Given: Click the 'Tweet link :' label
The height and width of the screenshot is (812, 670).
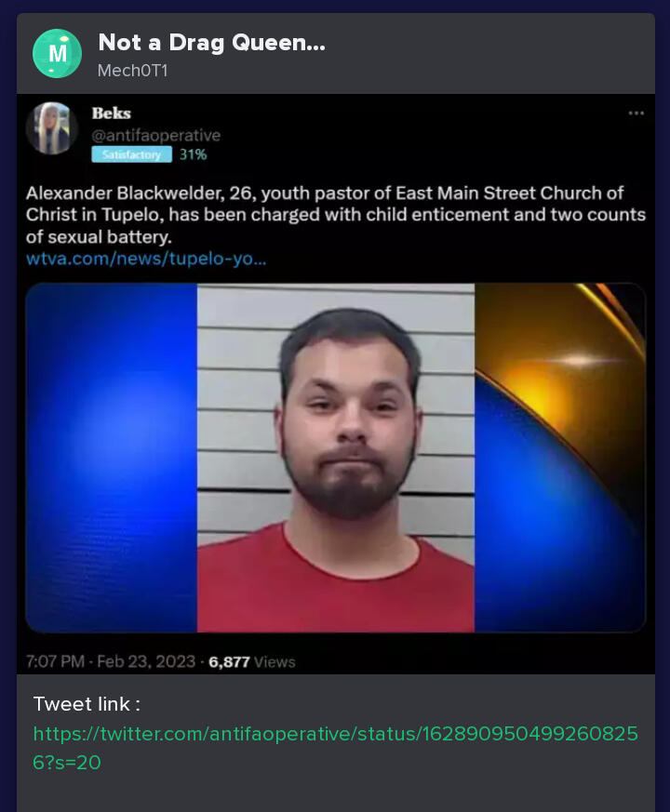Looking at the screenshot, I should (x=87, y=704).
